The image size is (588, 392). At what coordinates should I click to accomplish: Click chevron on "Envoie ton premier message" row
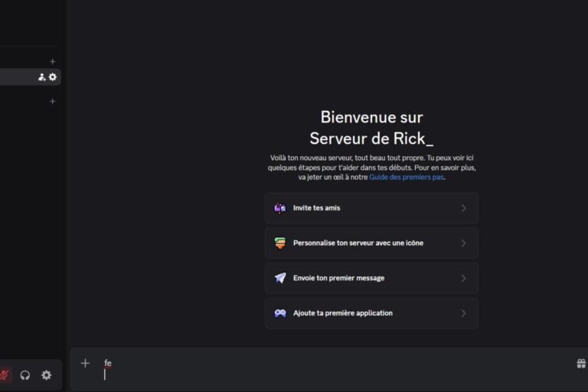(463, 278)
